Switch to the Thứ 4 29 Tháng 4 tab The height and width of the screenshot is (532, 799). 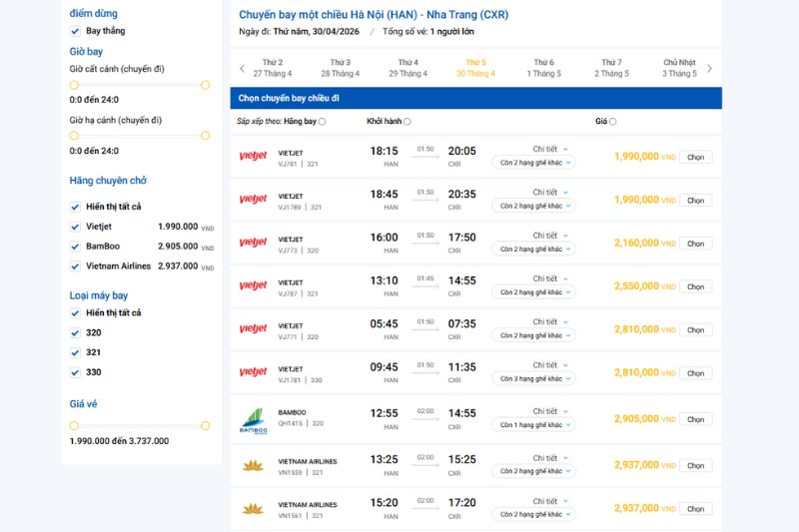point(408,68)
